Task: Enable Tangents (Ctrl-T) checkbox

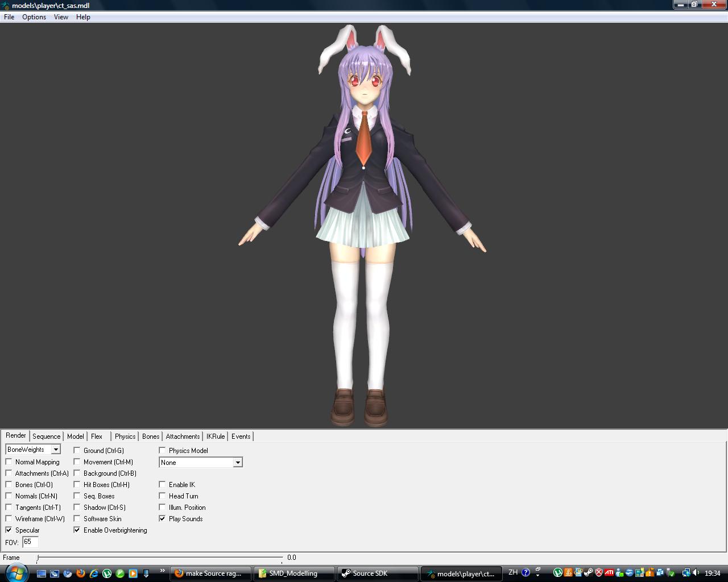Action: (9, 507)
